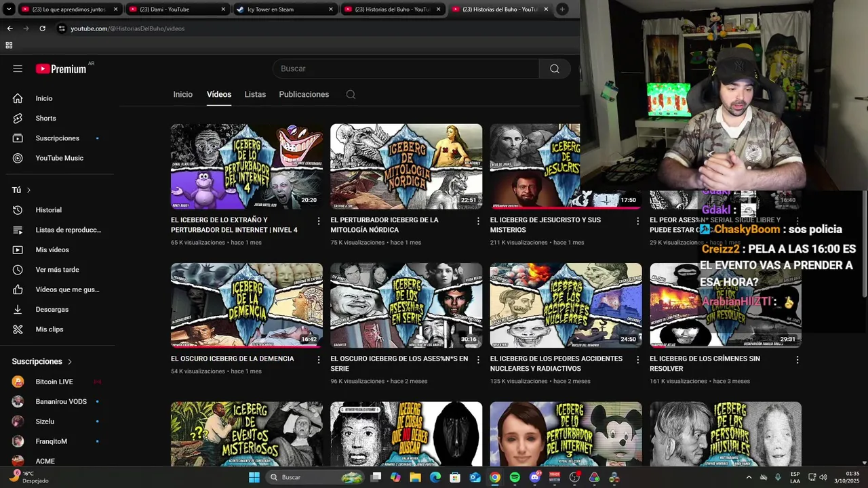The width and height of the screenshot is (868, 488).
Task: Open Spotify from the taskbar
Action: click(x=515, y=477)
